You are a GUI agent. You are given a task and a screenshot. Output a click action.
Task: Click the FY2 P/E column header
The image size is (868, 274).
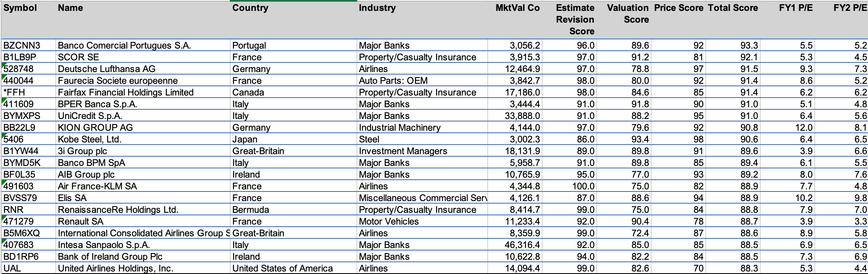tap(841, 20)
